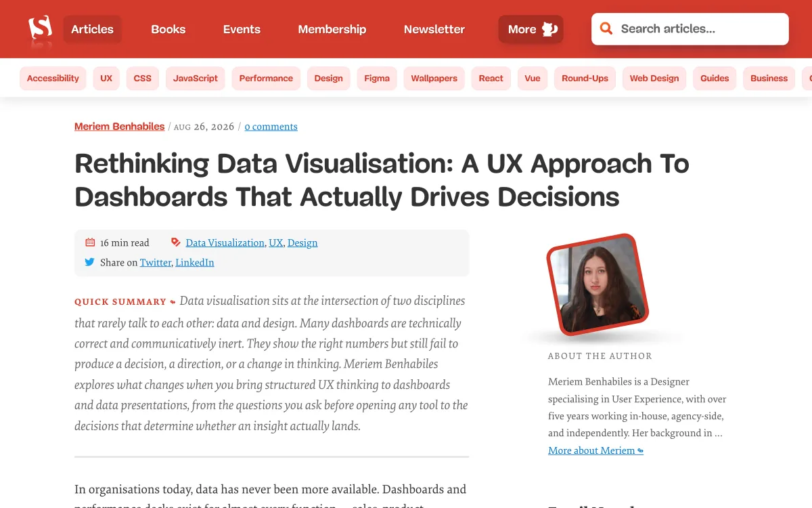
Task: Share the article on LinkedIn
Action: pos(195,262)
